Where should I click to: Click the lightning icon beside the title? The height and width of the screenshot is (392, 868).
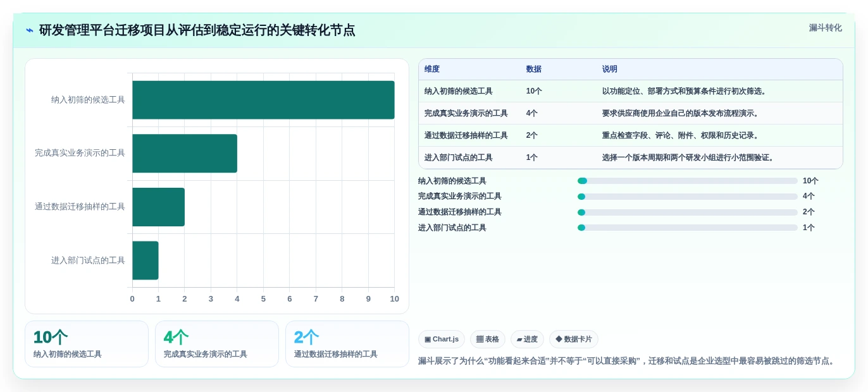(30, 30)
